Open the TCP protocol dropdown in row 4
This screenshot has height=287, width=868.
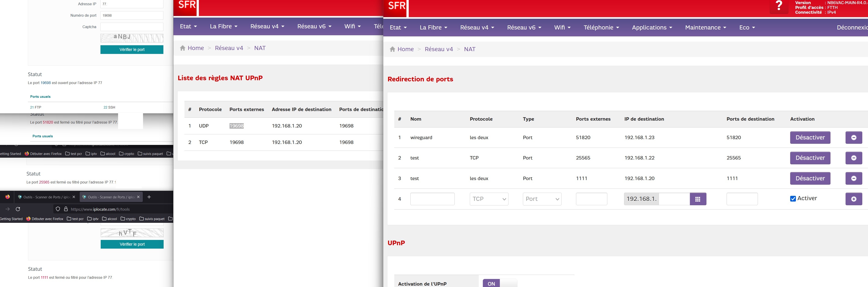click(489, 199)
